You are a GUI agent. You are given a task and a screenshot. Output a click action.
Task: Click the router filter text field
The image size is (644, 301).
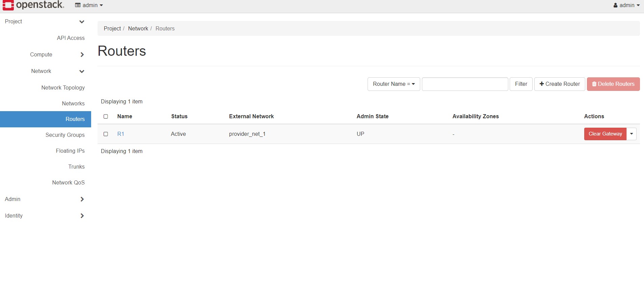(x=465, y=84)
